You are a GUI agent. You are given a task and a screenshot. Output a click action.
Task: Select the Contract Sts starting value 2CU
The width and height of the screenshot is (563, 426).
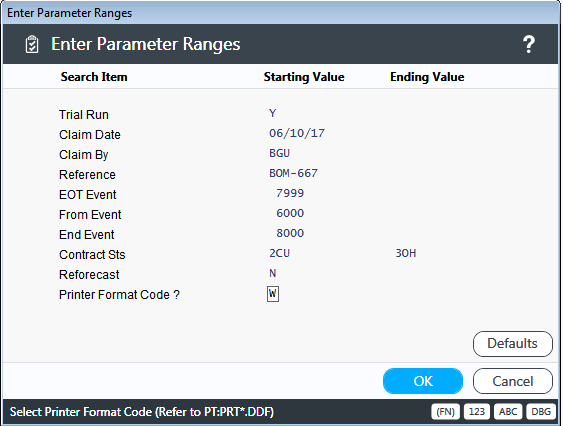[279, 254]
